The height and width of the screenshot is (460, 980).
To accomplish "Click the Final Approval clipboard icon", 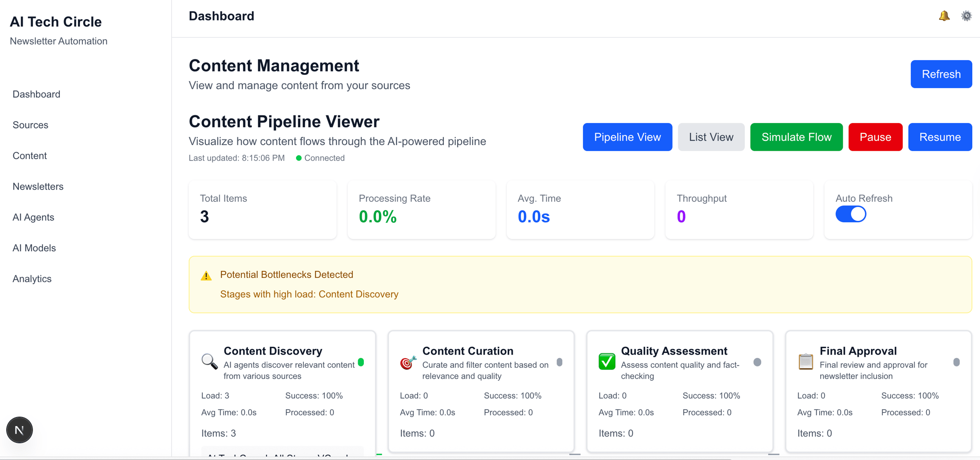I will [805, 362].
